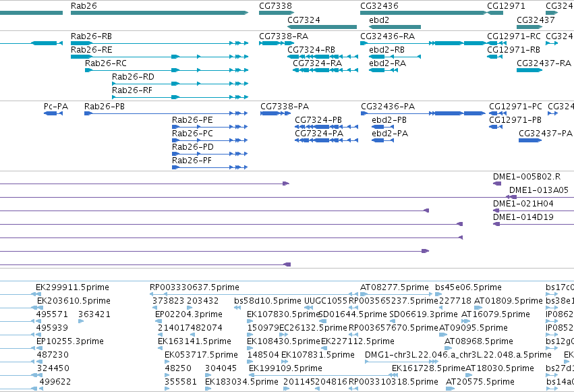Click the ebd2 gene bar
Viewport: 574px width, 392px height.
tap(395, 27)
